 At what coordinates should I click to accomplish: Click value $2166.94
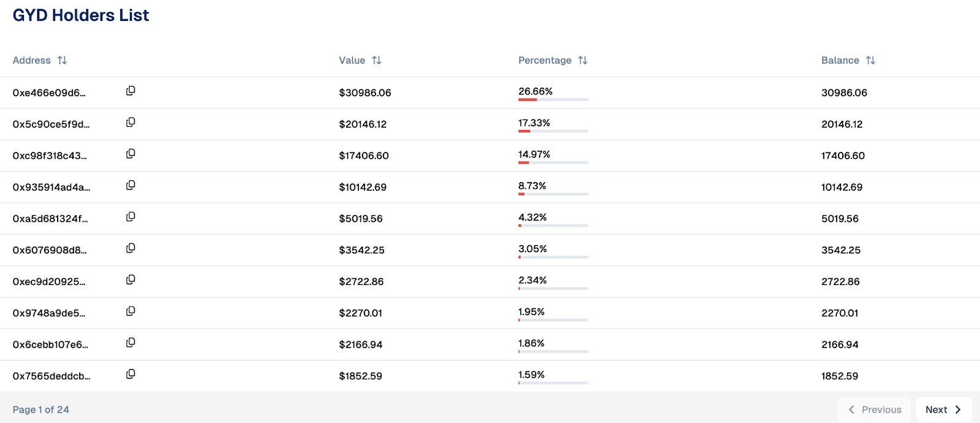(x=361, y=345)
